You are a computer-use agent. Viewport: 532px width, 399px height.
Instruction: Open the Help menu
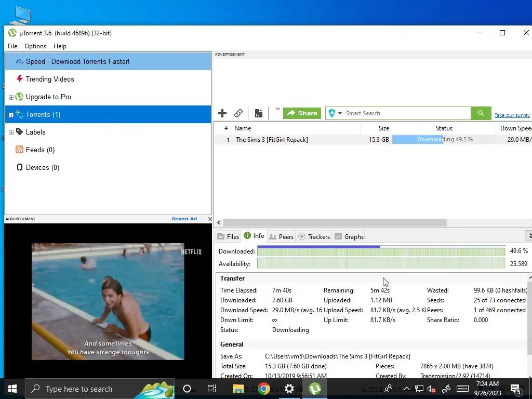(60, 46)
